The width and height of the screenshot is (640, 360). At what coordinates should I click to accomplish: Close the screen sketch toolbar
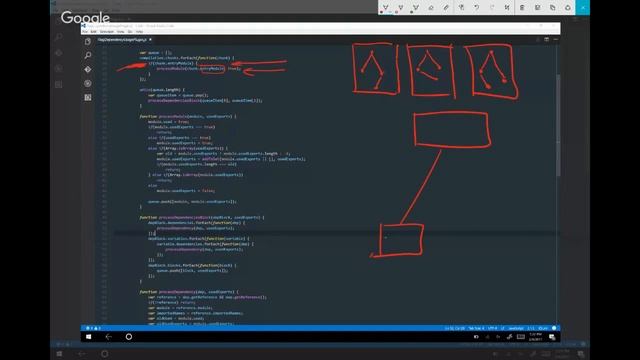point(582,8)
